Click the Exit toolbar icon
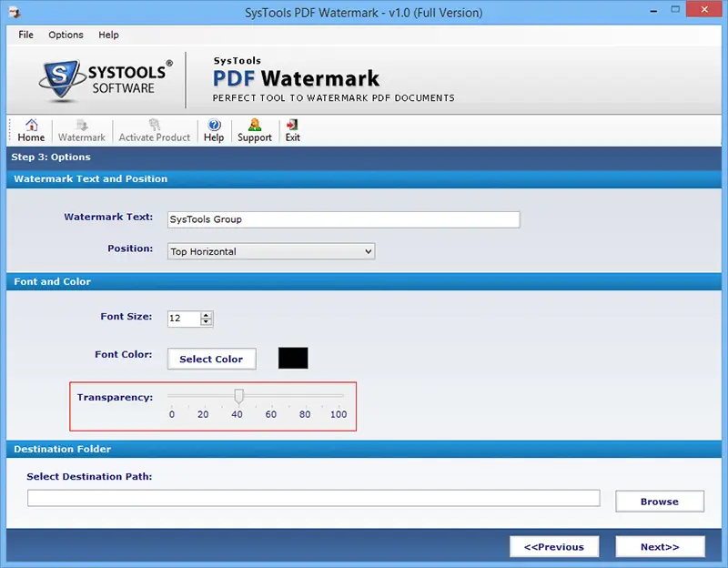728x568 pixels. coord(292,130)
